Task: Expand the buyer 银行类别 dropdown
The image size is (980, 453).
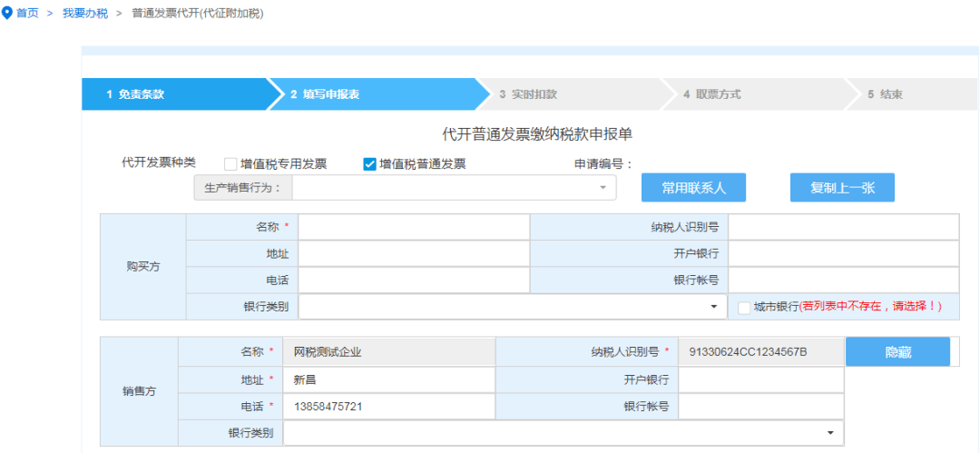Action: coord(513,307)
